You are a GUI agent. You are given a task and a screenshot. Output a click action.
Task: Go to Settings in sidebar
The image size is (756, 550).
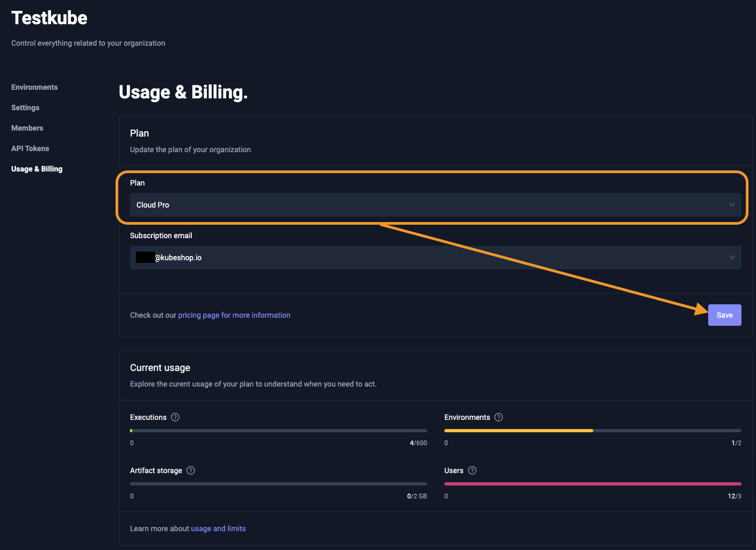point(25,108)
